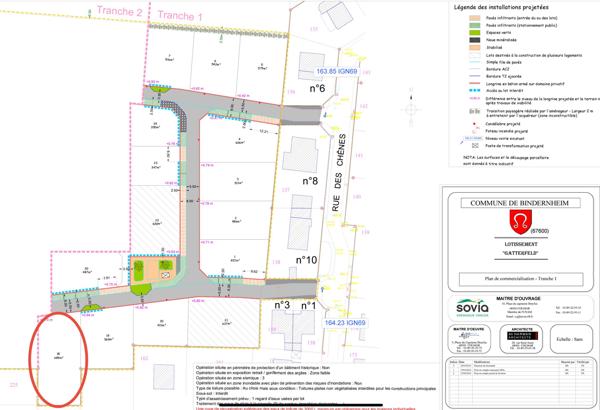Click the red-circled lot on the plan
The height and width of the screenshot is (410, 600).
[x=58, y=354]
